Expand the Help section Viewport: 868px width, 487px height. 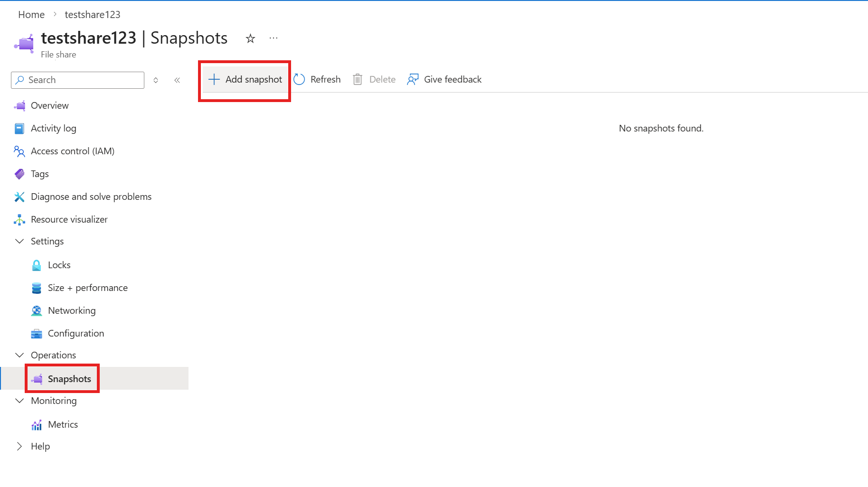[19, 446]
